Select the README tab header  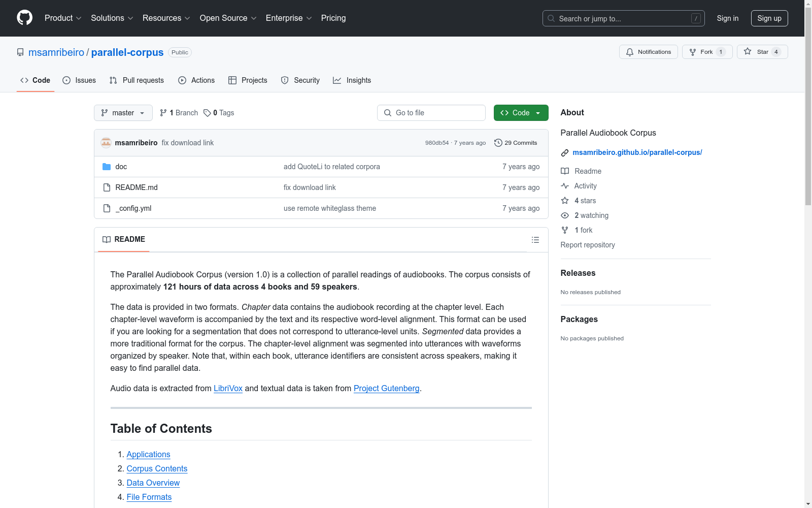[x=124, y=239]
